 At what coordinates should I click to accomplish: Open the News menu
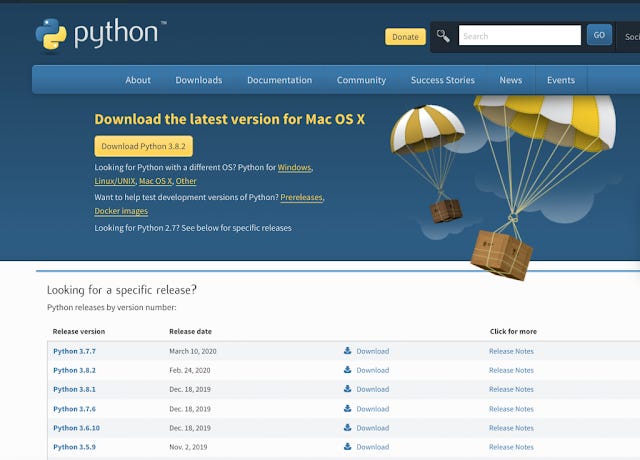tap(511, 80)
